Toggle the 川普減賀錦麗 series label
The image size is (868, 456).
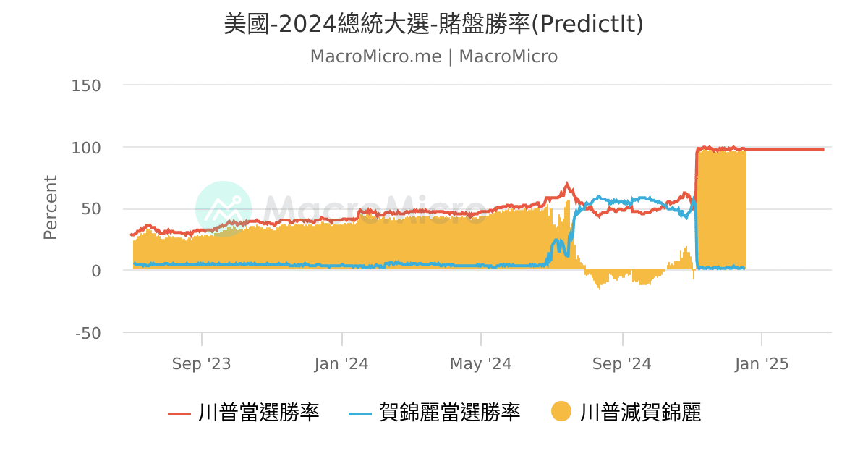coord(641,413)
